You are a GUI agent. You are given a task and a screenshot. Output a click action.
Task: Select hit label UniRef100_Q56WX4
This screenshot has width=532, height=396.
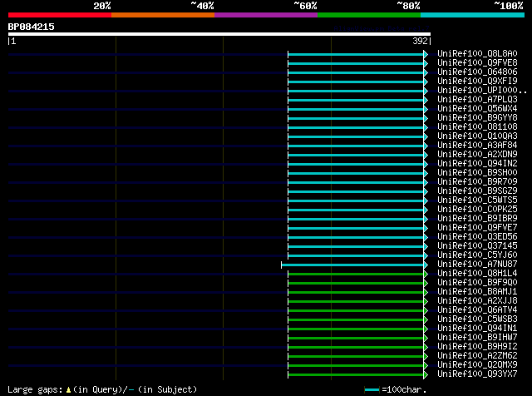[x=477, y=109]
